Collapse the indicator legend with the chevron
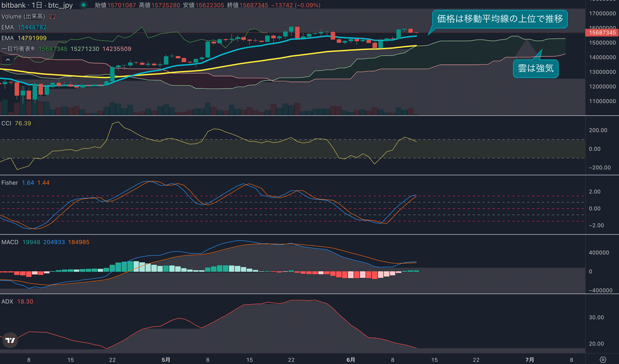 [8, 60]
